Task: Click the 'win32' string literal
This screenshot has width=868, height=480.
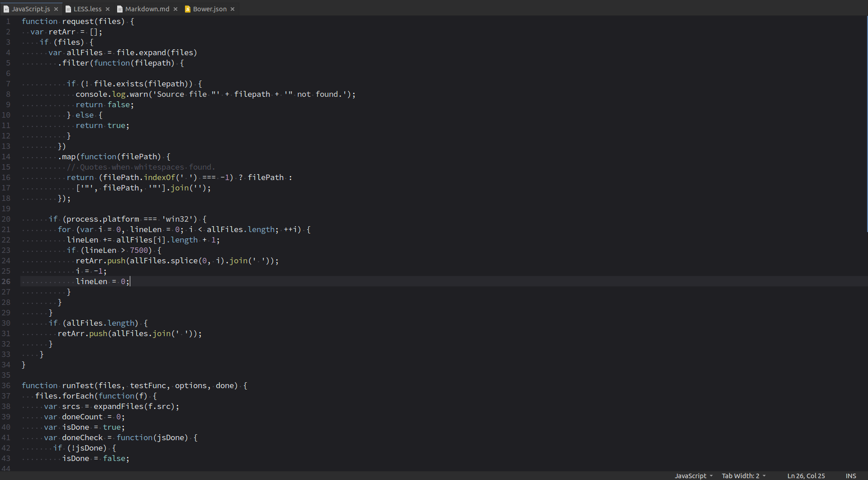Action: click(177, 219)
